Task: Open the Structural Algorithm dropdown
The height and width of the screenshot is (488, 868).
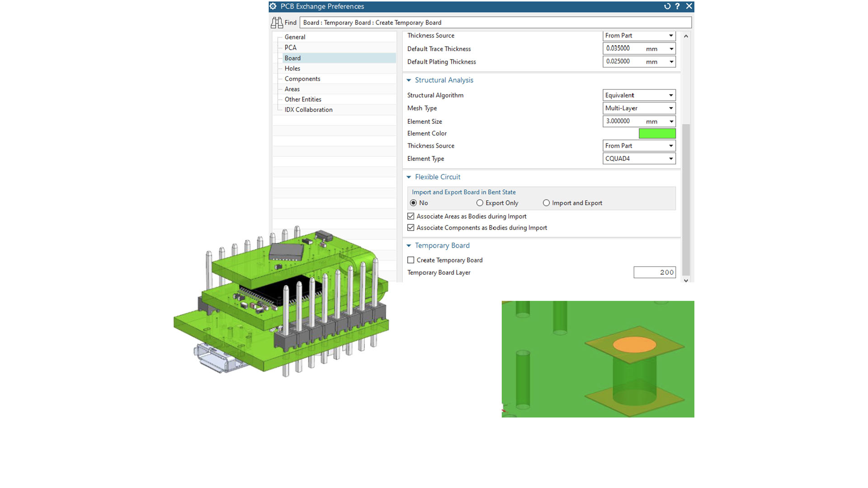Action: pos(671,95)
